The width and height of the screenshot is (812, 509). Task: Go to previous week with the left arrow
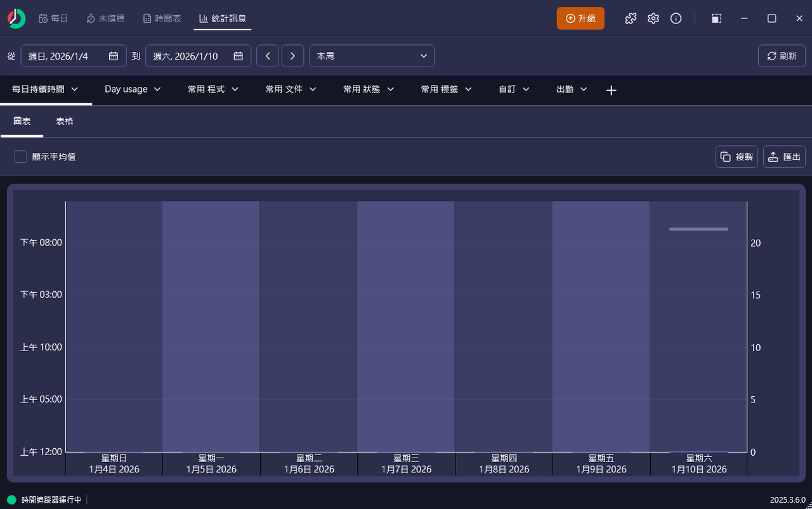[x=267, y=56]
